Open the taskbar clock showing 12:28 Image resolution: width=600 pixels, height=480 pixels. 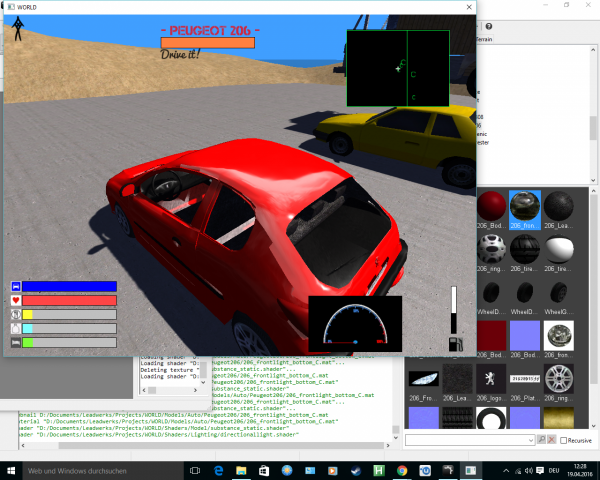580,470
